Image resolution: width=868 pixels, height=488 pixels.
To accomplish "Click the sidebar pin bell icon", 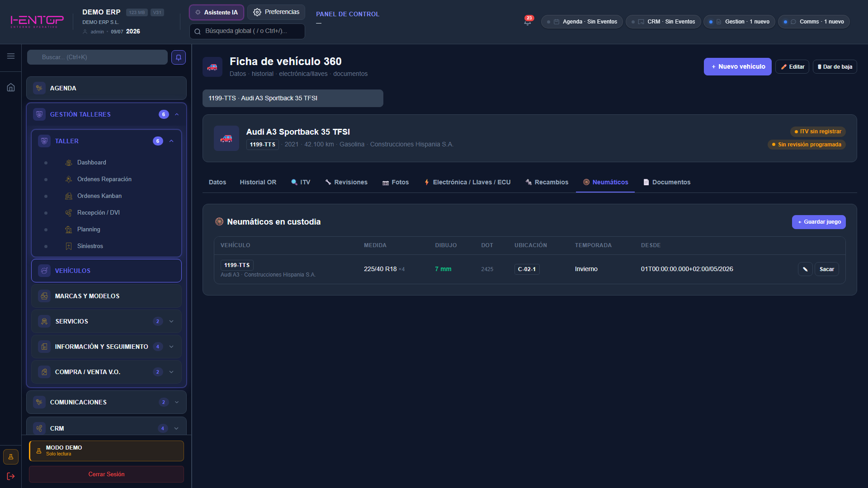I will click(x=179, y=57).
